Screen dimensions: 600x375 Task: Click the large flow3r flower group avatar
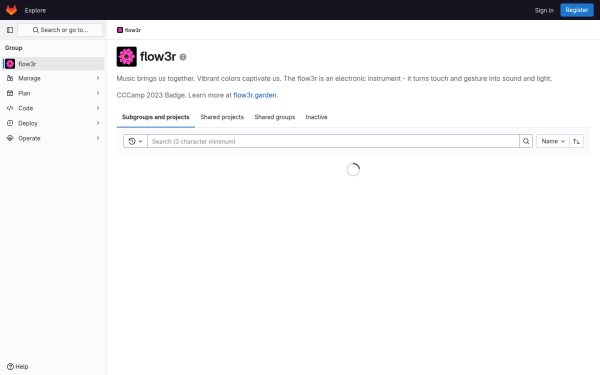click(x=127, y=57)
